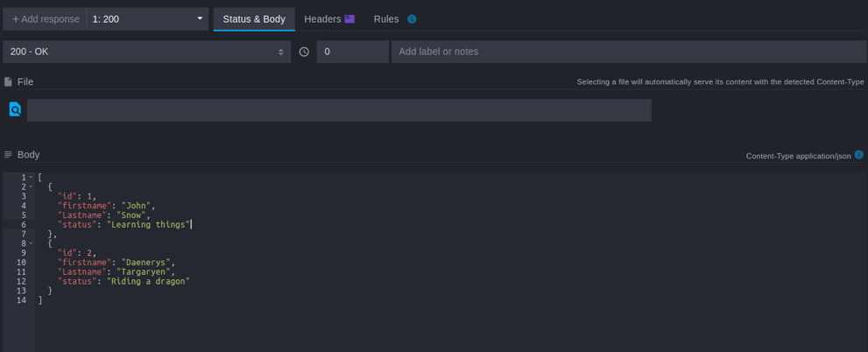Click the "Daenerys" firstname value
Screen dimensions: 868x352
click(x=145, y=263)
